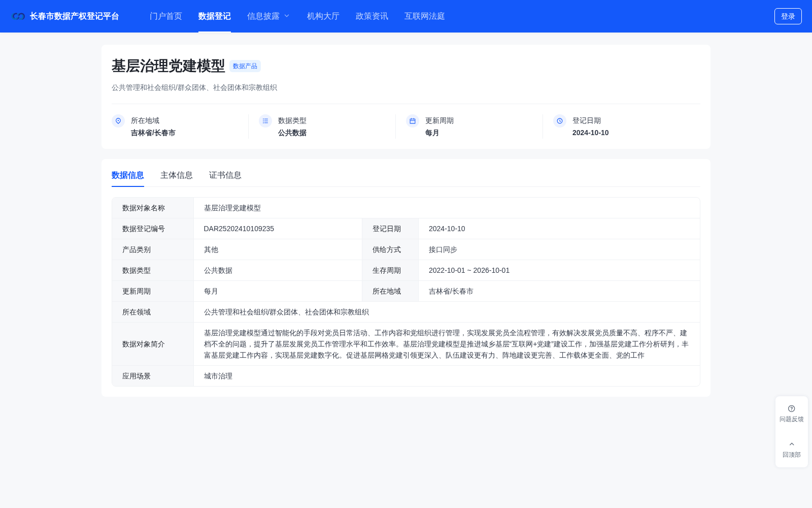Click the calendar icon beside 更新周期
812x508 pixels.
click(413, 121)
